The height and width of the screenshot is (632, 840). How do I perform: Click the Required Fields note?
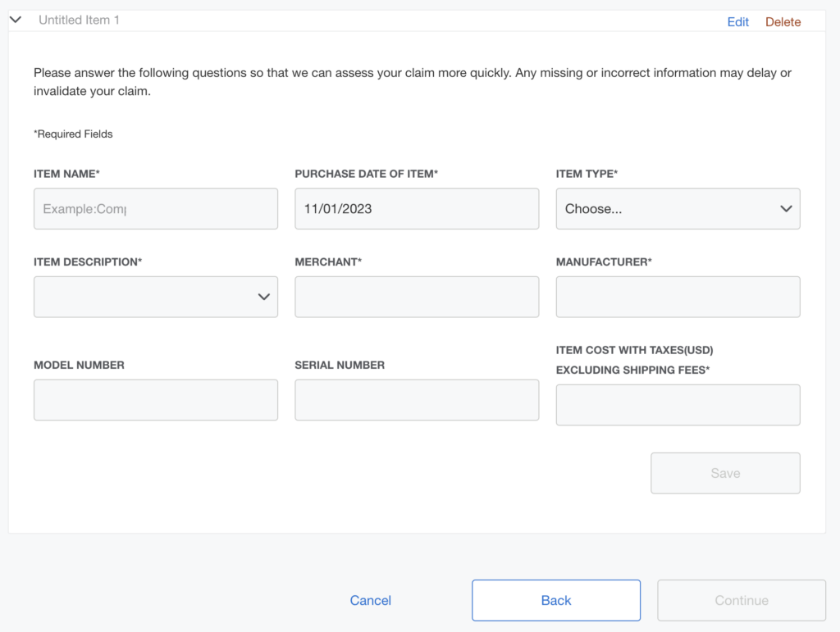tap(72, 134)
